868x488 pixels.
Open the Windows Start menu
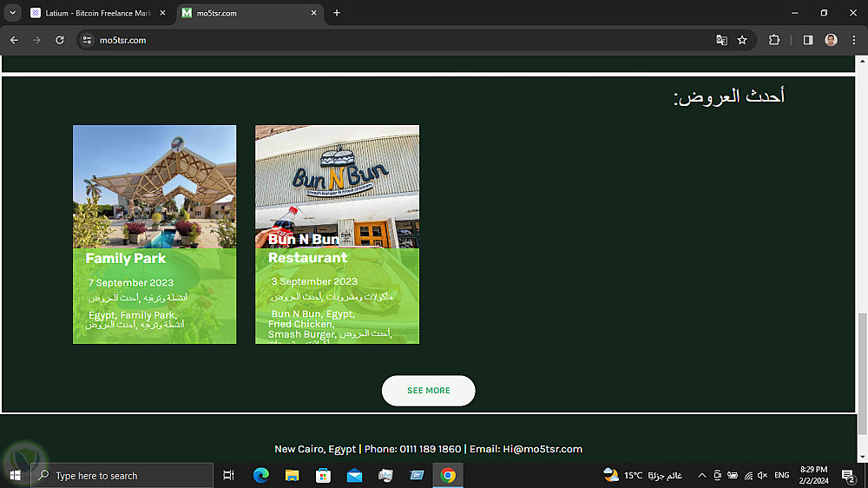(15, 475)
